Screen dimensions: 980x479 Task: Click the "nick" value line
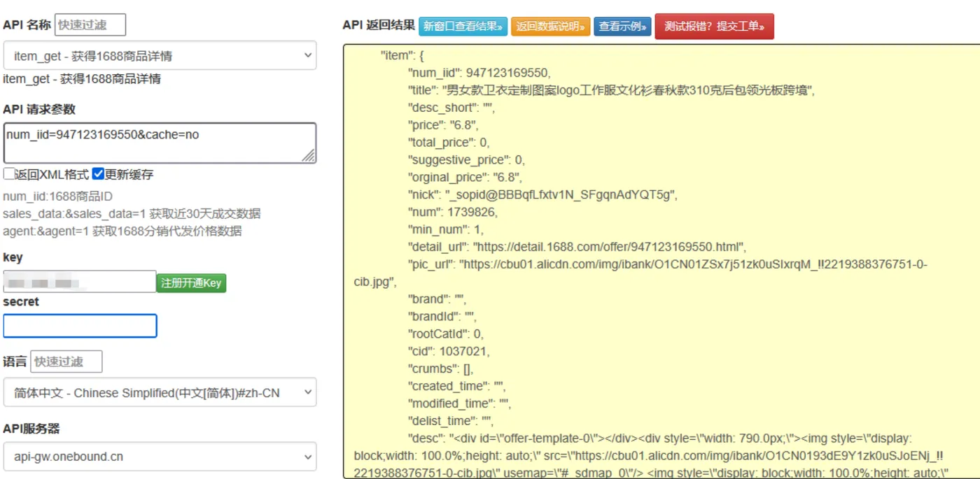pyautogui.click(x=542, y=194)
